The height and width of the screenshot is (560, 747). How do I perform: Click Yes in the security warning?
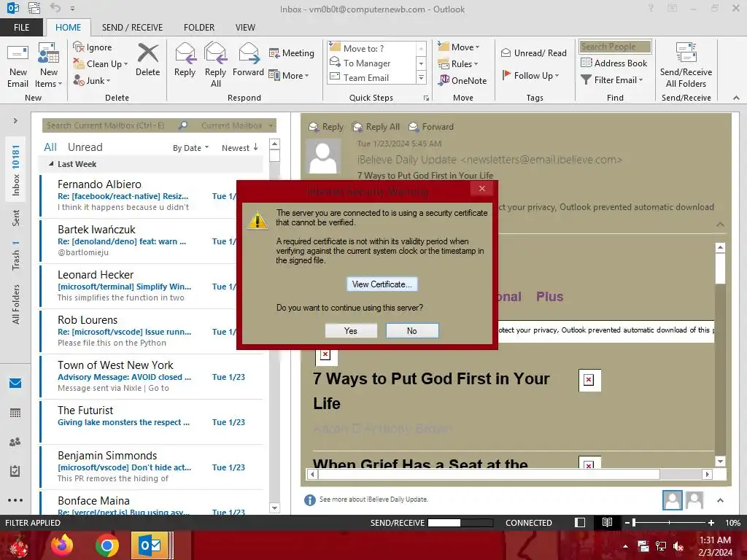click(x=351, y=330)
